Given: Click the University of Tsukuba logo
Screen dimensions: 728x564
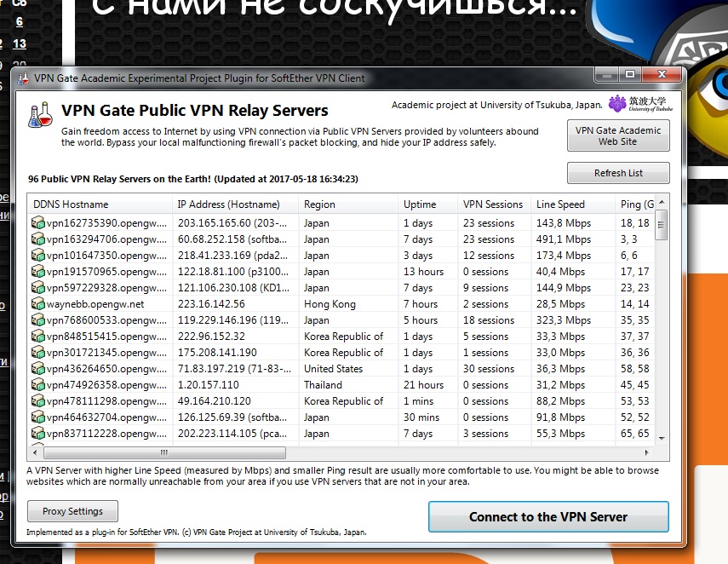Looking at the screenshot, I should pos(640,104).
